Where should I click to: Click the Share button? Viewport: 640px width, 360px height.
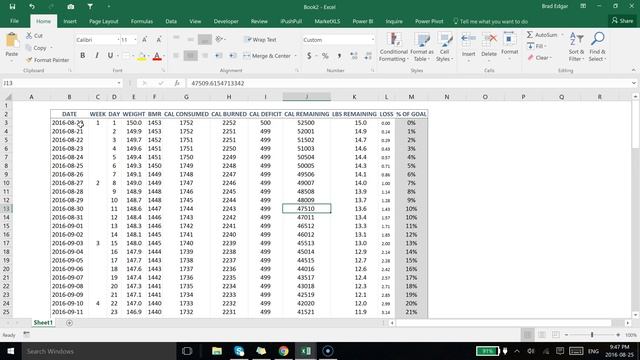pos(622,20)
